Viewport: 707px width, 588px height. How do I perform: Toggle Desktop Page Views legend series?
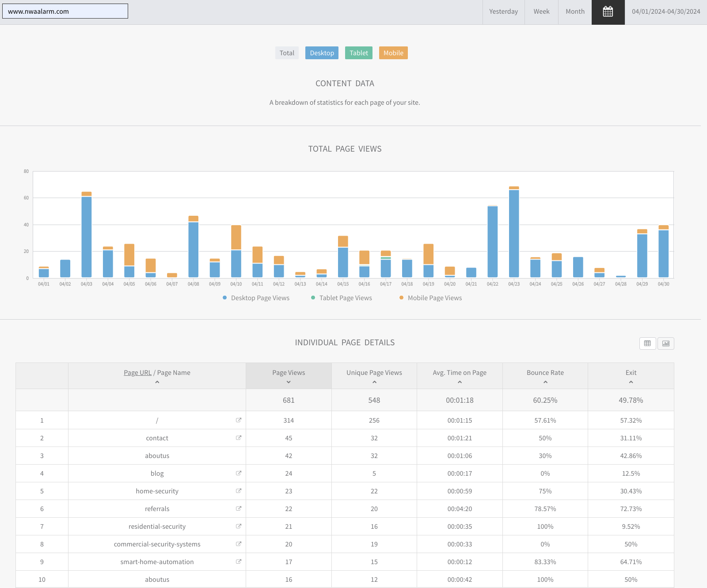(x=256, y=298)
